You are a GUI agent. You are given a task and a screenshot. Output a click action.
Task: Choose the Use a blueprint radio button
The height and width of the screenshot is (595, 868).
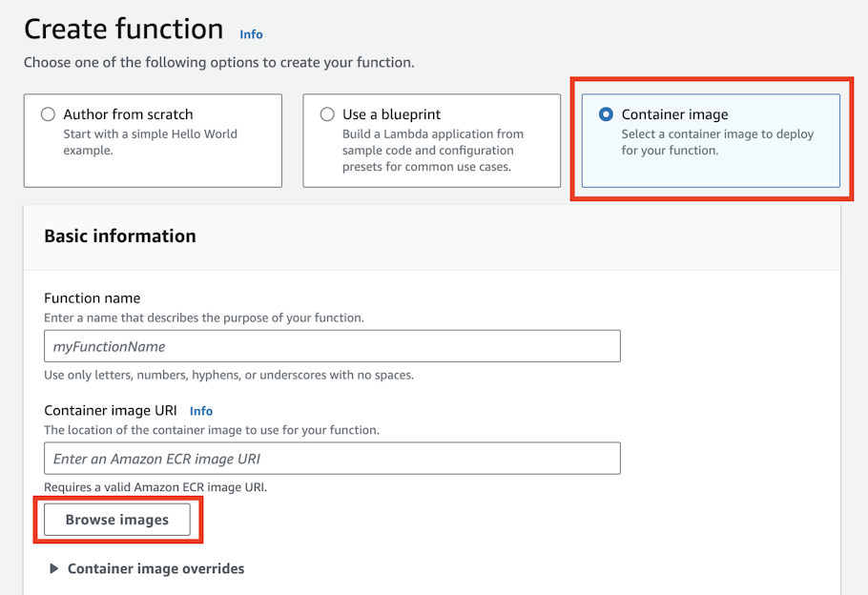pyautogui.click(x=327, y=114)
